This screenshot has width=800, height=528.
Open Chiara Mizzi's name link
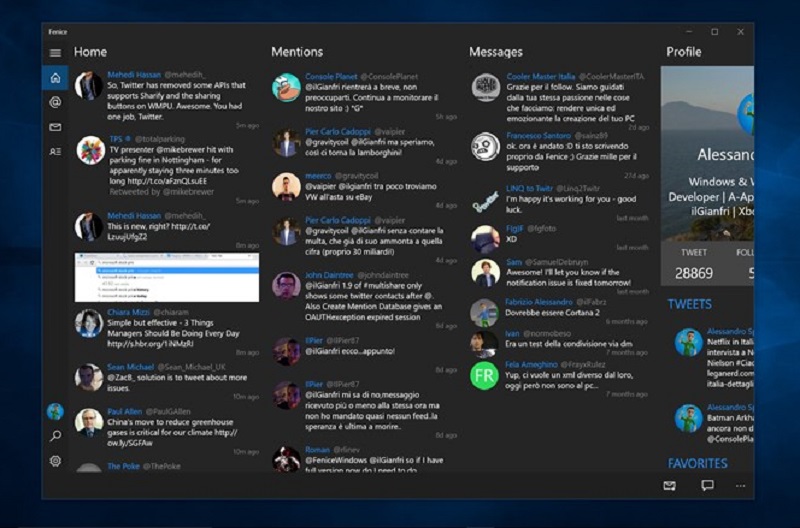click(128, 312)
